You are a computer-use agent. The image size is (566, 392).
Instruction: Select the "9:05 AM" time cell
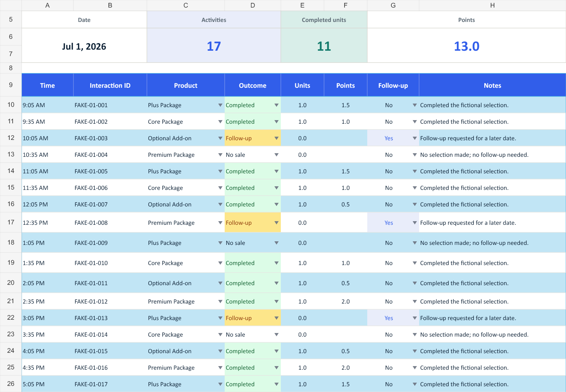click(48, 105)
